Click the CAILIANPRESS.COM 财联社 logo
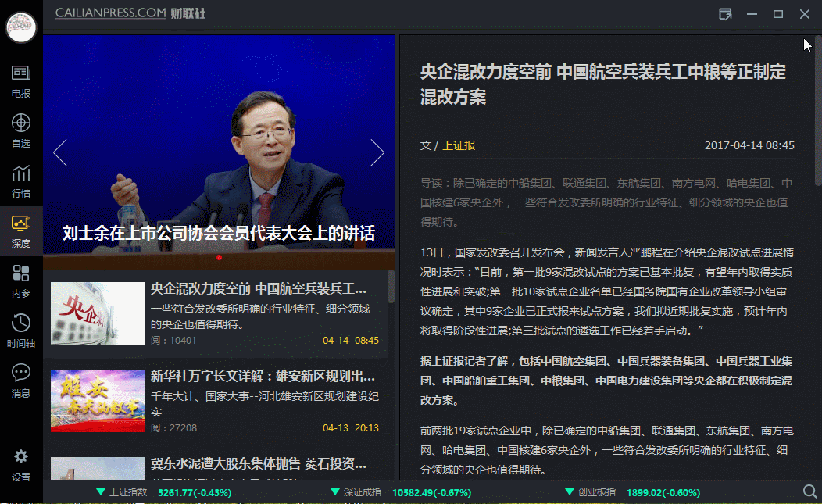The height and width of the screenshot is (504, 822). click(130, 13)
